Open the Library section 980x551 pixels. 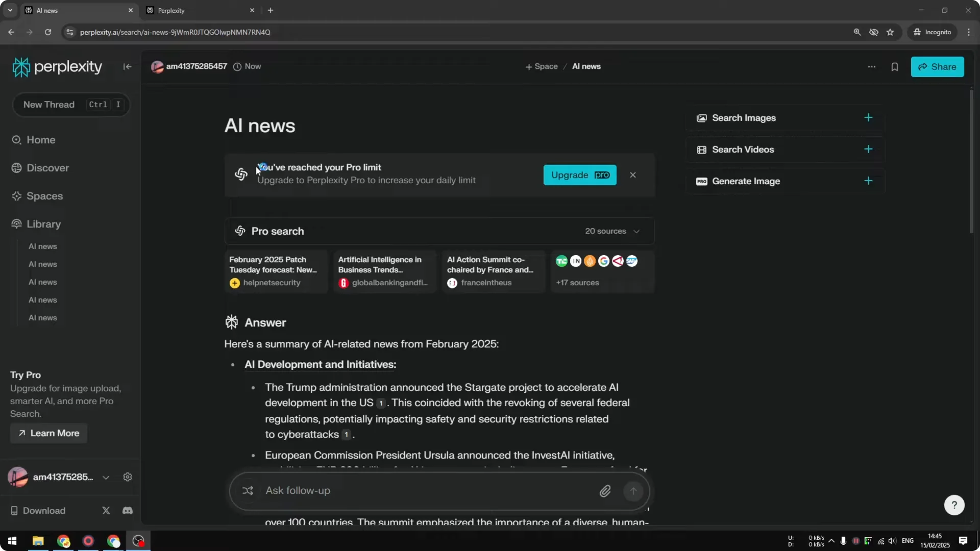pyautogui.click(x=43, y=224)
